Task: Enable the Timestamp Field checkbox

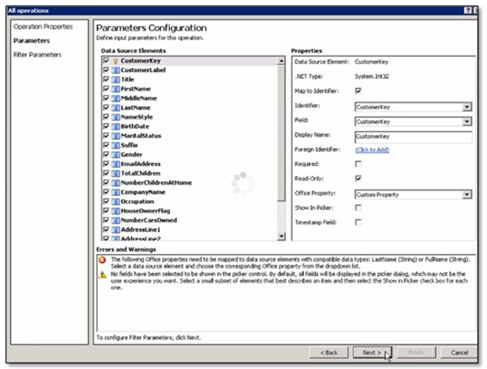Action: (358, 222)
